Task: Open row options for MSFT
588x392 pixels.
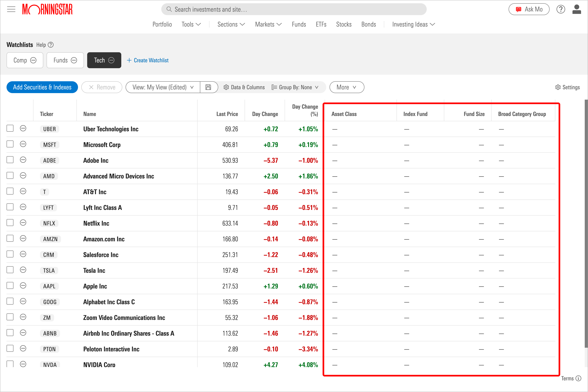Action: [x=23, y=144]
